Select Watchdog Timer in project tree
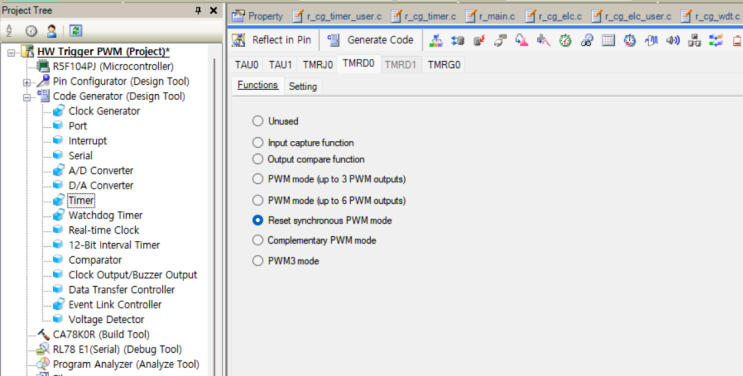Viewport: 743px width, 376px height. [105, 215]
